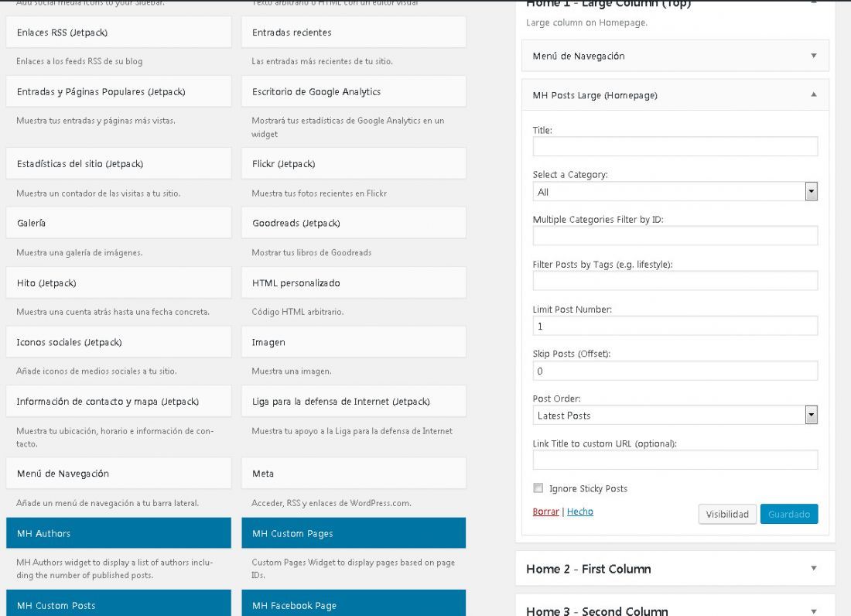The height and width of the screenshot is (616, 851).
Task: Check the Ignore Sticky Posts checkbox
Action: pos(538,488)
